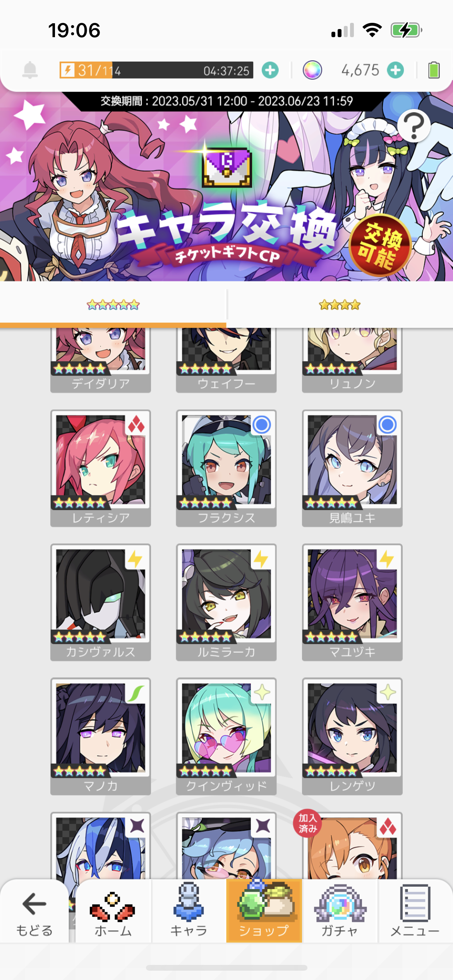The height and width of the screenshot is (980, 453).
Task: Open the ガチャ gacha icon
Action: coord(340,911)
